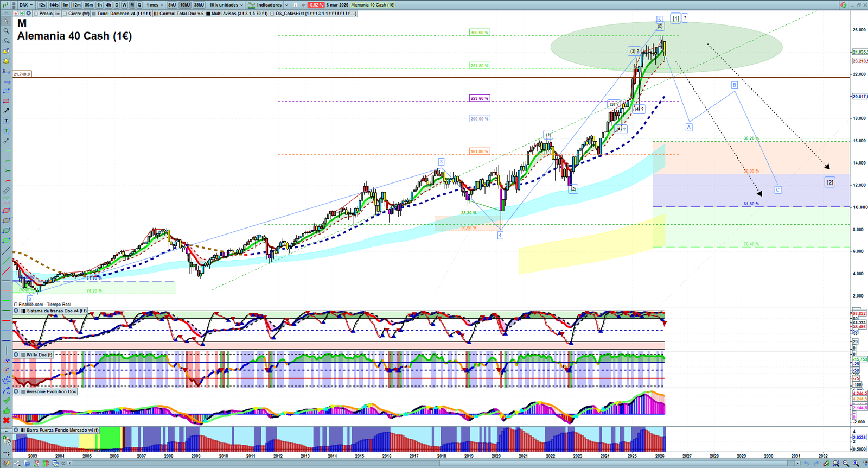Switch to the 12s timeframe
Image resolution: width=868 pixels, height=468 pixels.
tap(42, 5)
